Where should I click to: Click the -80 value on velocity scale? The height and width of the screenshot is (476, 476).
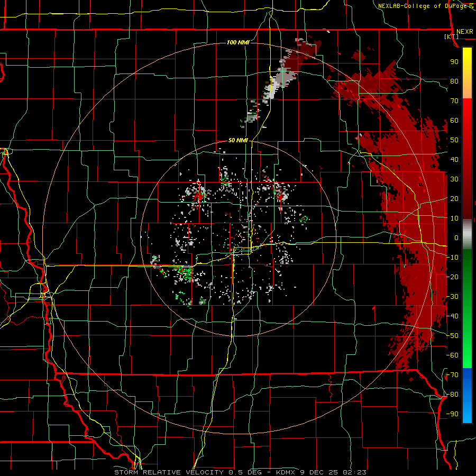pos(452,395)
